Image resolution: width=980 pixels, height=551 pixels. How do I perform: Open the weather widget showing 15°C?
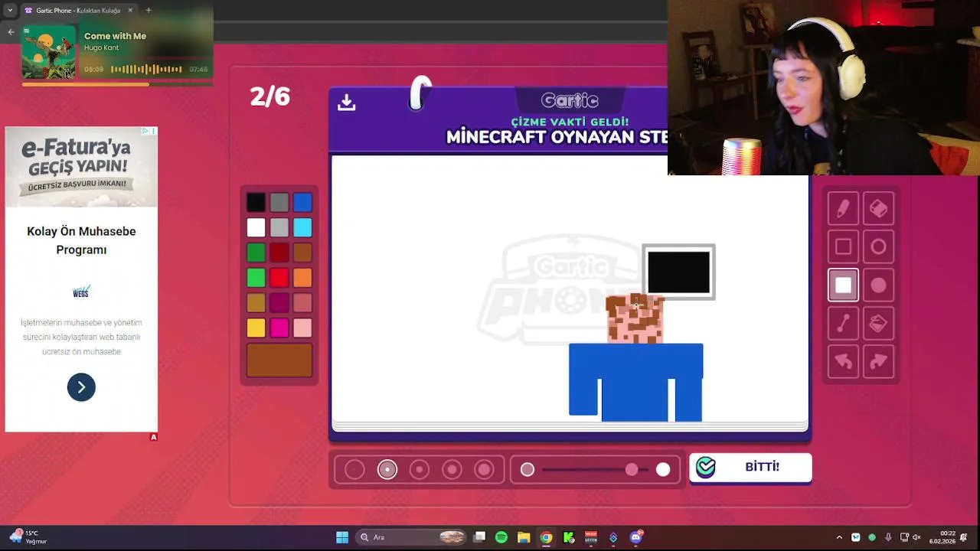28,537
